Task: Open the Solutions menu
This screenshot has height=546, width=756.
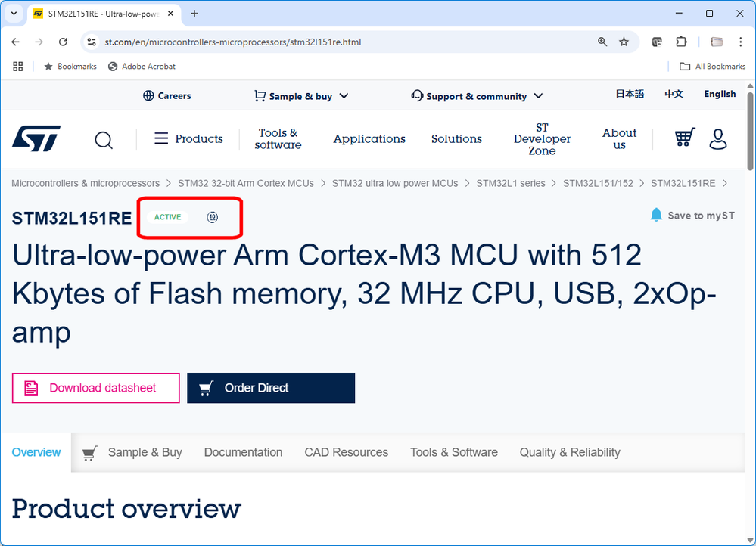Action: (456, 139)
